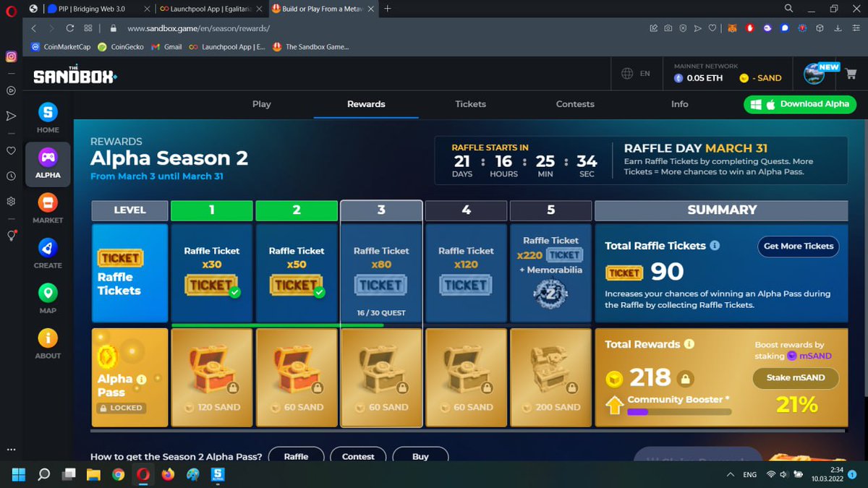Open the About sidebar icon
Image resolution: width=868 pixels, height=488 pixels.
48,344
